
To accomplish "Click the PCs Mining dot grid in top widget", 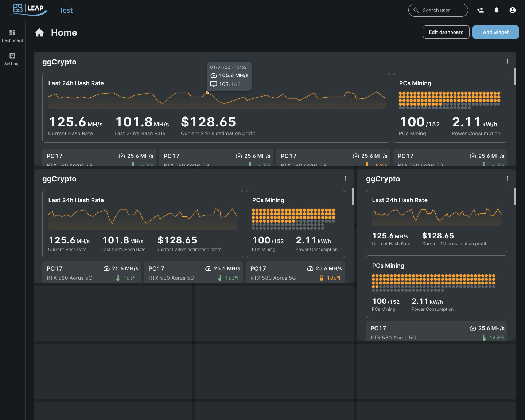I will [450, 100].
